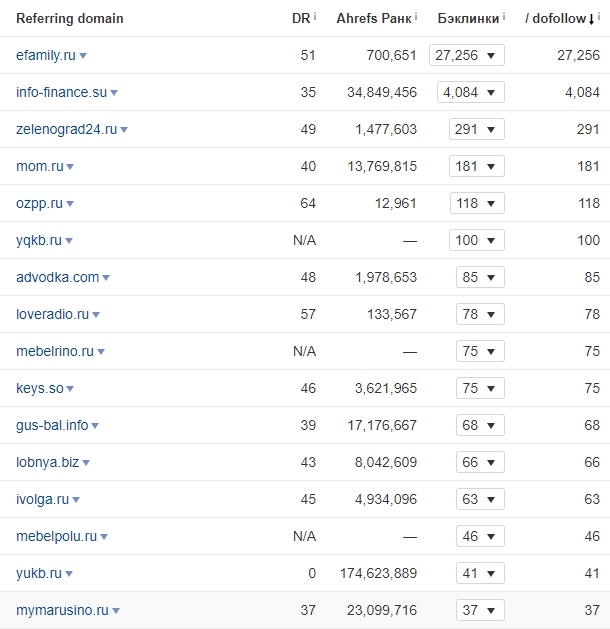The height and width of the screenshot is (629, 610).
Task: Open mom.ru domain link
Action: (x=40, y=166)
